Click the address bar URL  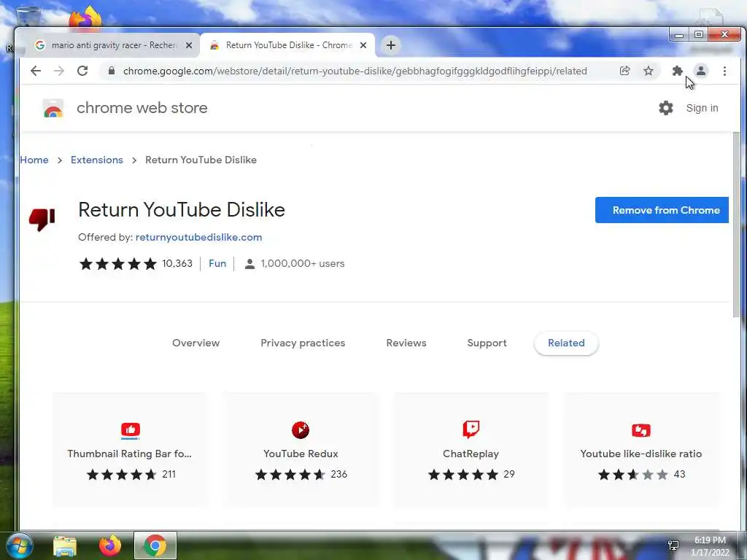(355, 71)
